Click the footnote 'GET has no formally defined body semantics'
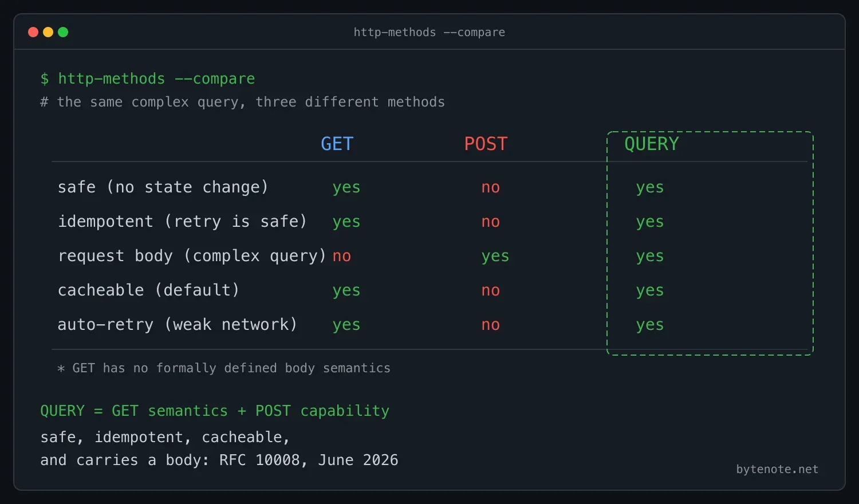 pyautogui.click(x=231, y=368)
